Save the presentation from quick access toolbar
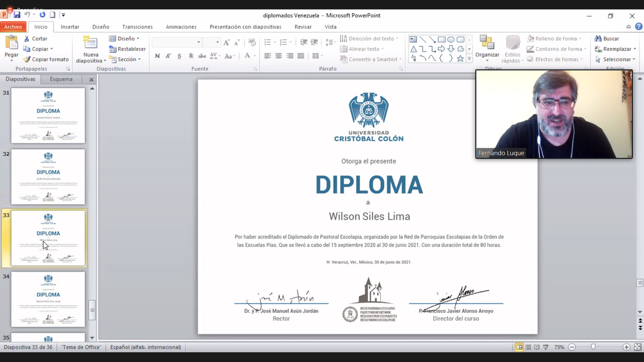644x362 pixels. pos(17,15)
